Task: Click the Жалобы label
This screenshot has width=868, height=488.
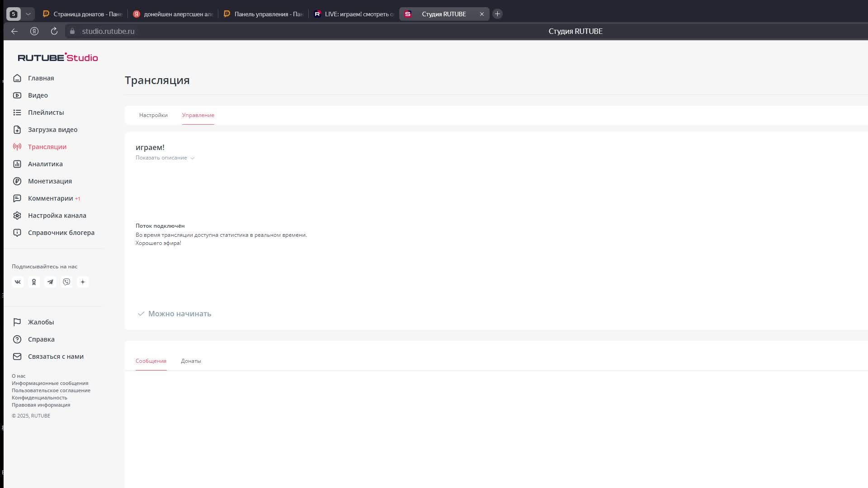Action: coord(41,322)
